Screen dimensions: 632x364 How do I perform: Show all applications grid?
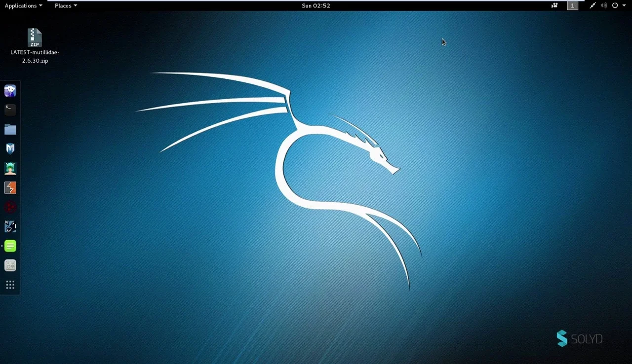coord(10,285)
